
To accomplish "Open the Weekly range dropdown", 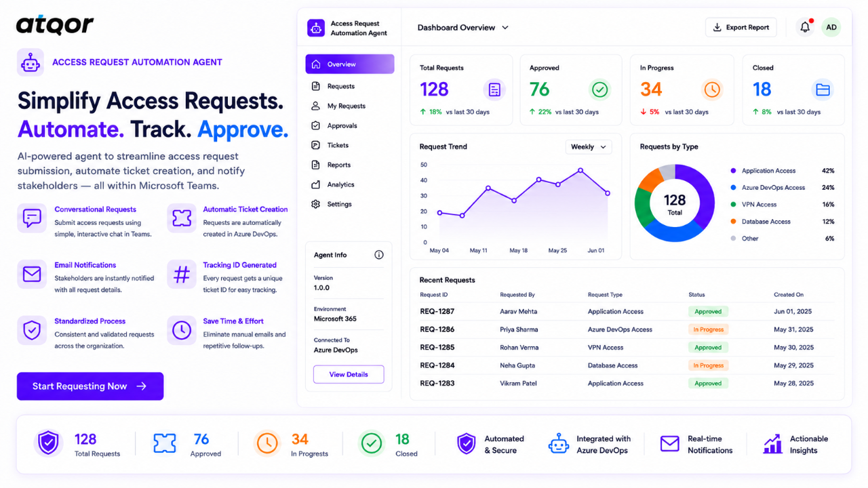I will coord(589,146).
